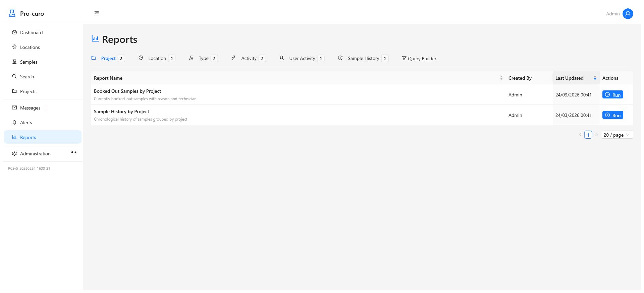Click the flask icon on the Type tab
Image resolution: width=644 pixels, height=293 pixels.
191,58
